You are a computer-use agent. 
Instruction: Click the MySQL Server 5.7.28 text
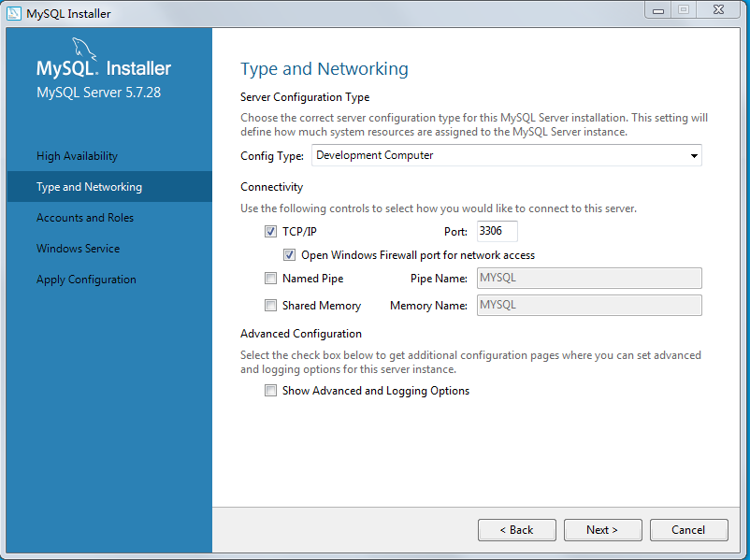(98, 93)
